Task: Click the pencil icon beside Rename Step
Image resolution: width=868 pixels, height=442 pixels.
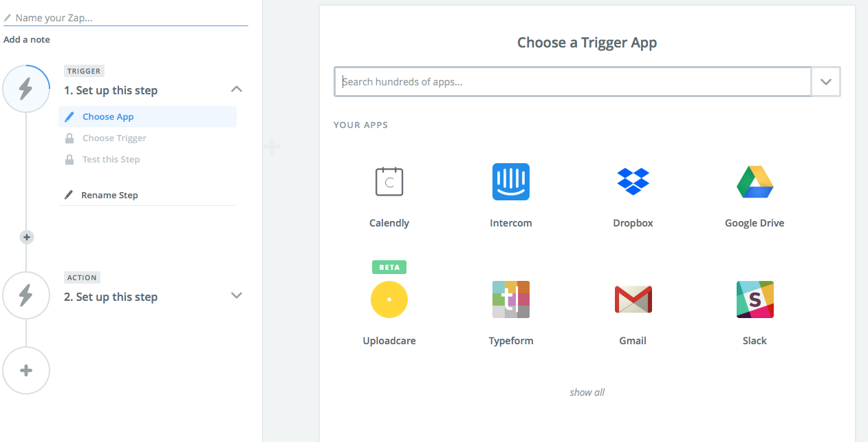Action: tap(68, 195)
